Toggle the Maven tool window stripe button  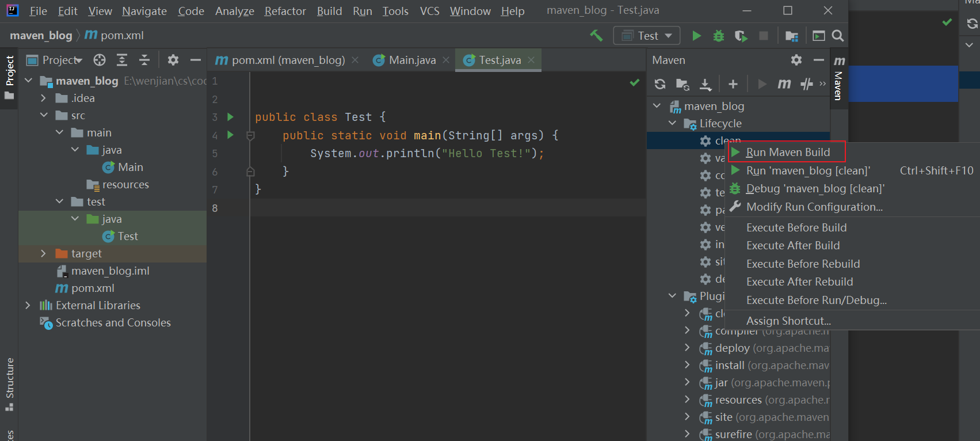click(838, 78)
